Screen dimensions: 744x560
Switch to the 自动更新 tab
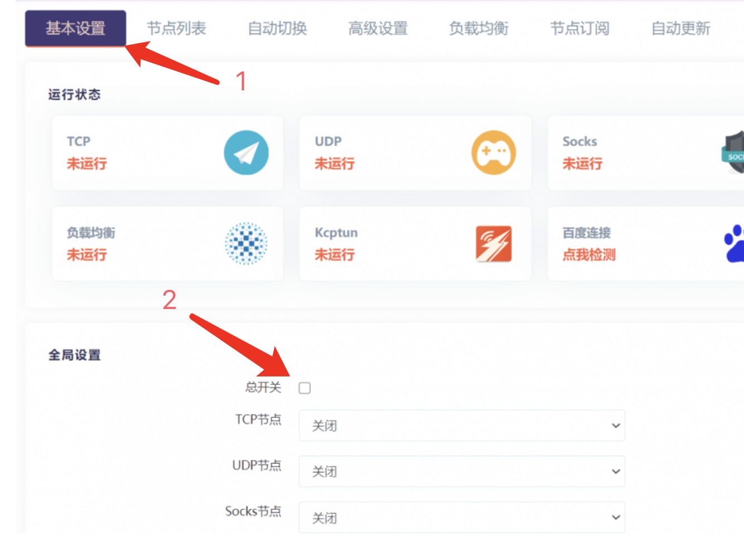pos(680,28)
